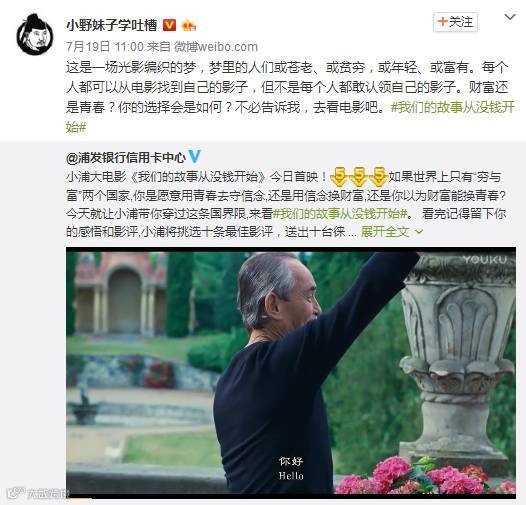
Task: Open the poster's profile avatar
Action: tap(35, 35)
